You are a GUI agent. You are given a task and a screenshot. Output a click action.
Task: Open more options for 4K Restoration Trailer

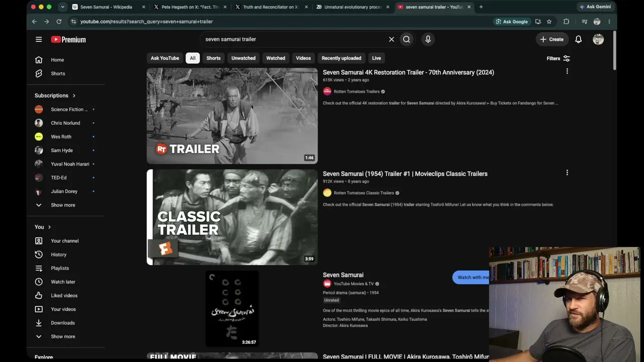567,71
